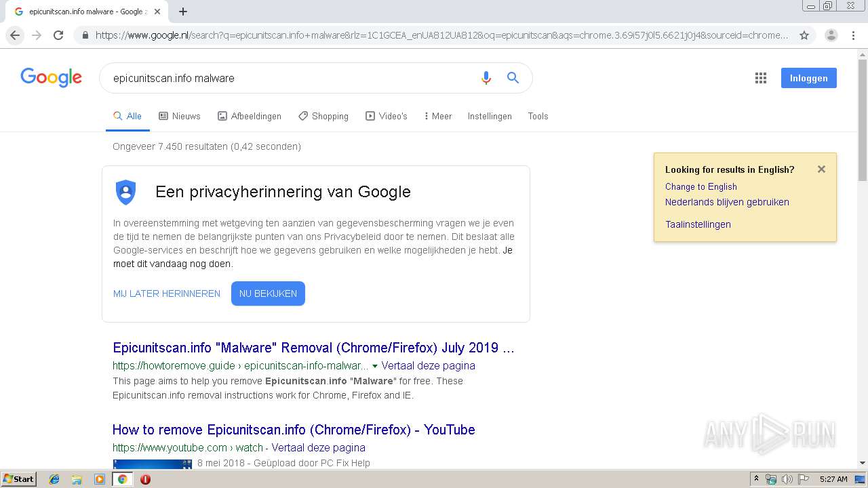Open the Windows Start menu
The width and height of the screenshot is (868, 488).
(19, 479)
